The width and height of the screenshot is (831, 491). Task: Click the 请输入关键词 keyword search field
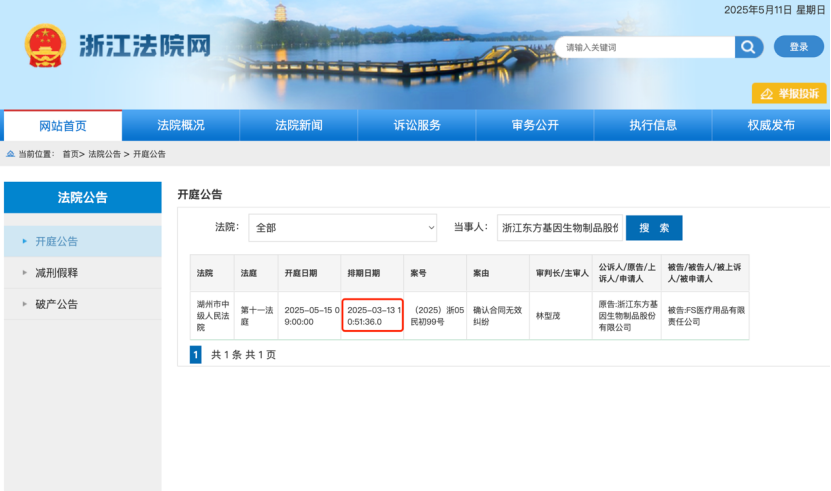(645, 47)
